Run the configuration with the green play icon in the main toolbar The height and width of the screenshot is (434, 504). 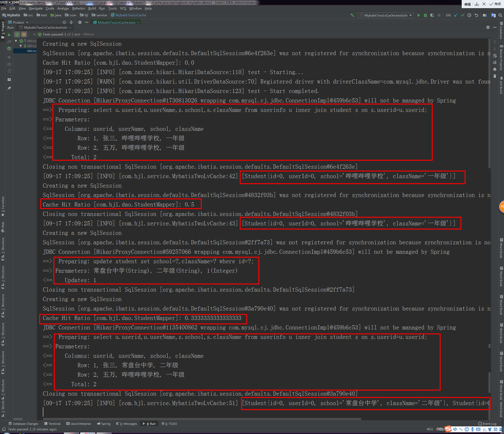click(419, 15)
